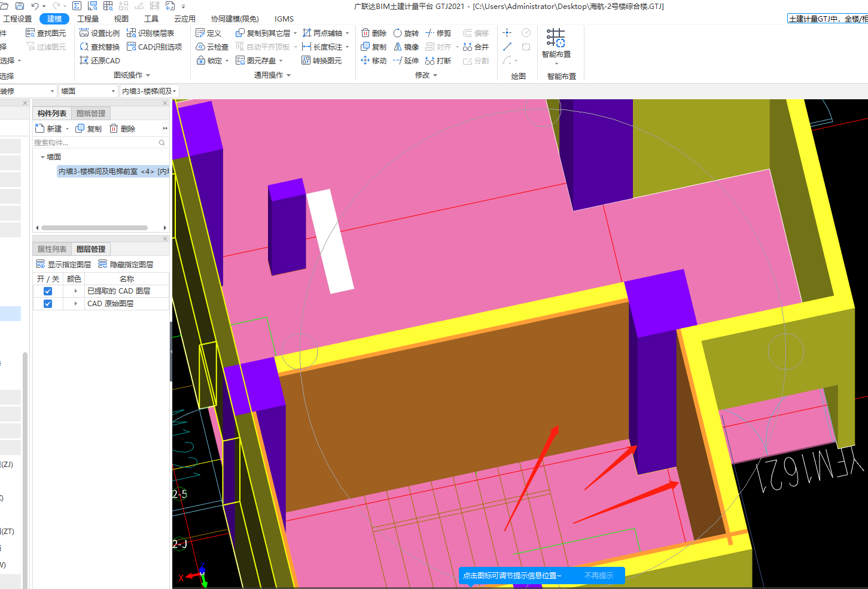This screenshot has height=589, width=868.
Task: Click the 智能布置 smart layout icon
Action: click(556, 38)
